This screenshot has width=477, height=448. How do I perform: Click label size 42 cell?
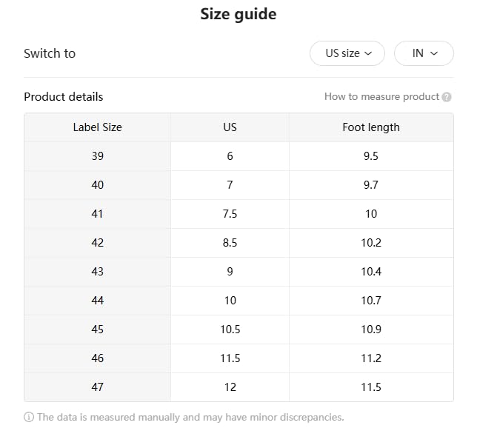tap(97, 243)
